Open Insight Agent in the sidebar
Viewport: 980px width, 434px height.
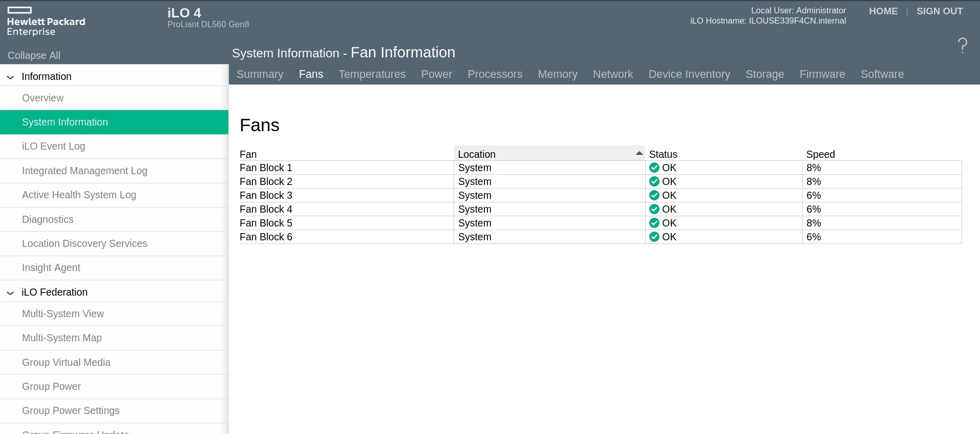114,267
